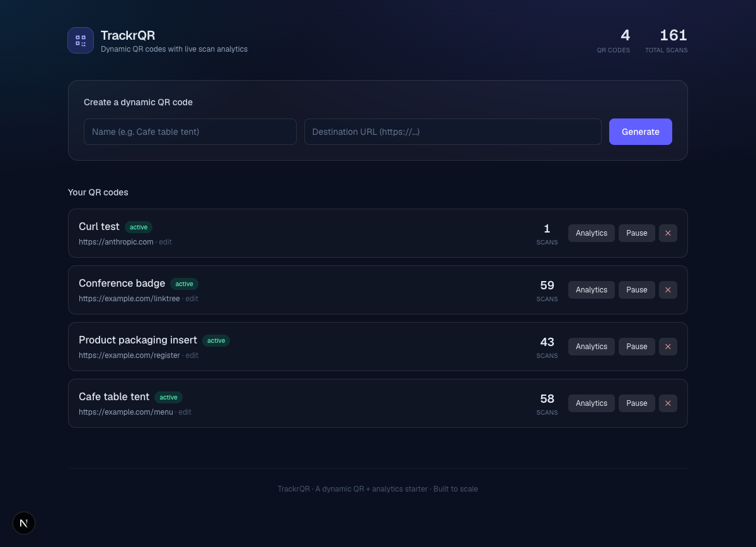Open Analytics for Curl test
Image resolution: width=756 pixels, height=547 pixels.
pyautogui.click(x=592, y=233)
